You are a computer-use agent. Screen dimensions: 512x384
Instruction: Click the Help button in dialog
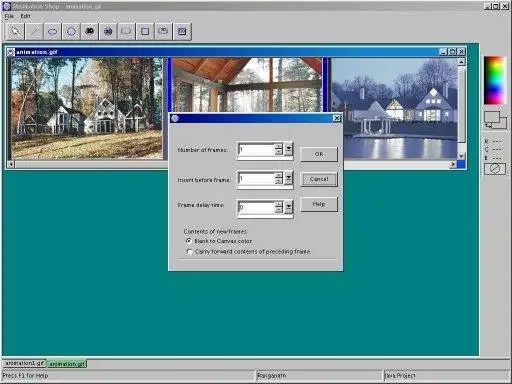coord(319,204)
